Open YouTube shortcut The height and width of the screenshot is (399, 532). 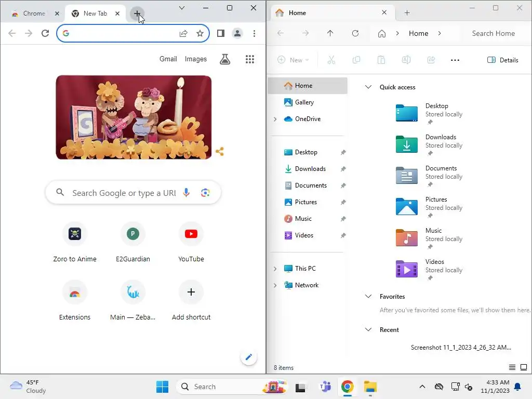[x=191, y=242]
